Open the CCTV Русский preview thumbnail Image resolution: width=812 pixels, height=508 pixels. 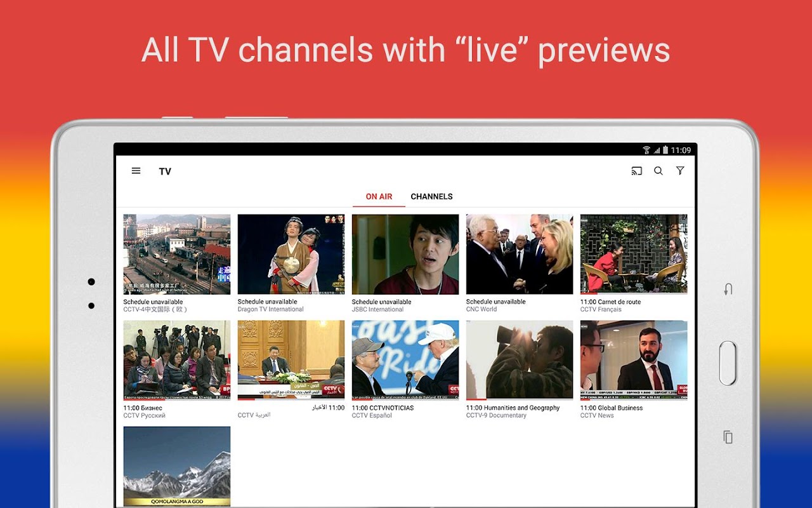click(177, 360)
